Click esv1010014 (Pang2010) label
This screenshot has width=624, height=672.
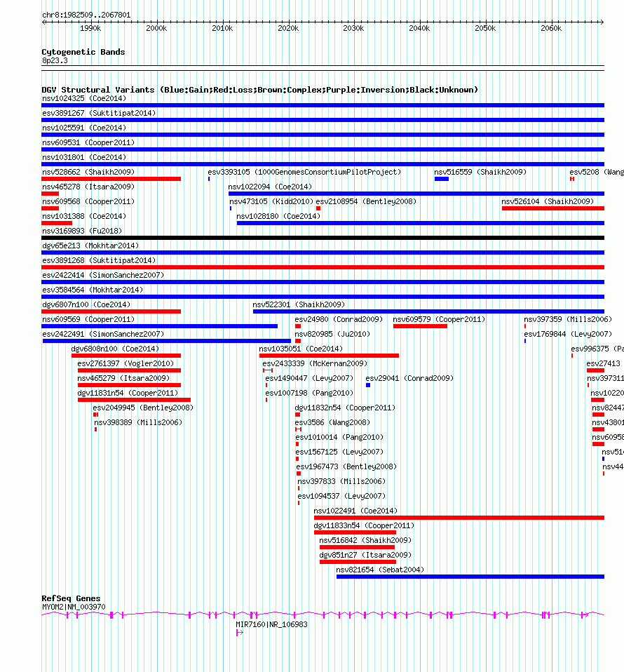(339, 438)
